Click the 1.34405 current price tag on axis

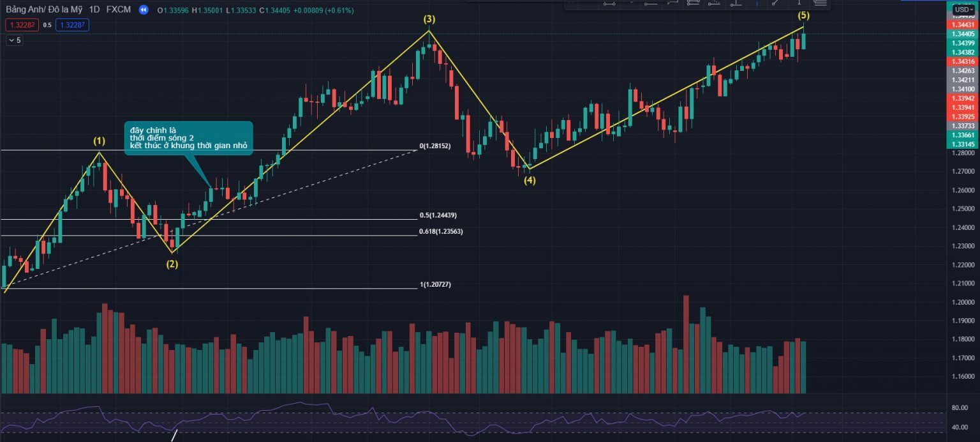(962, 34)
